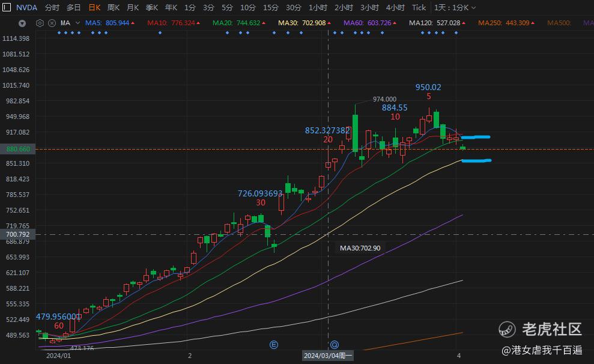594x364 pixels.
Task: Switch to the 10分 interval
Action: click(248, 8)
